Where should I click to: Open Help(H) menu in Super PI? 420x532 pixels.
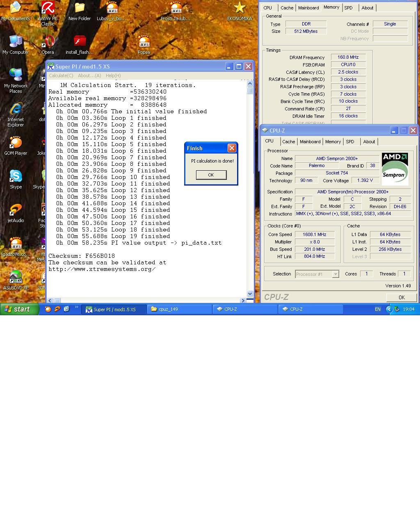pos(113,76)
